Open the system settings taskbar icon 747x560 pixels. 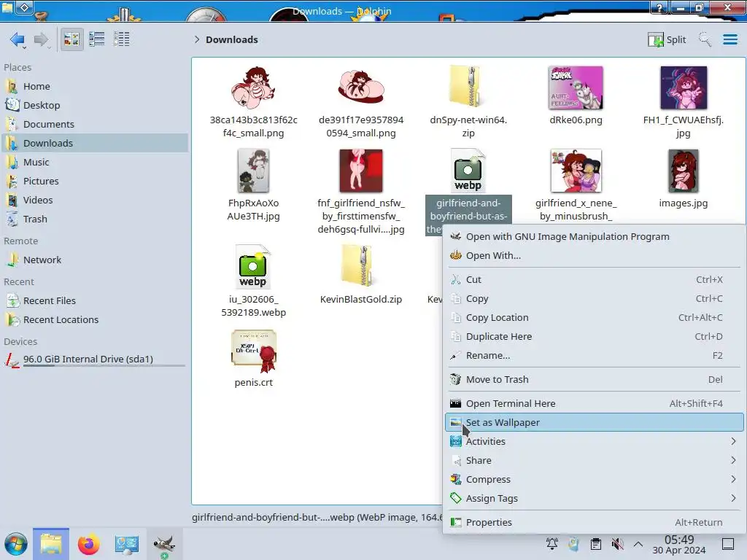pyautogui.click(x=126, y=544)
